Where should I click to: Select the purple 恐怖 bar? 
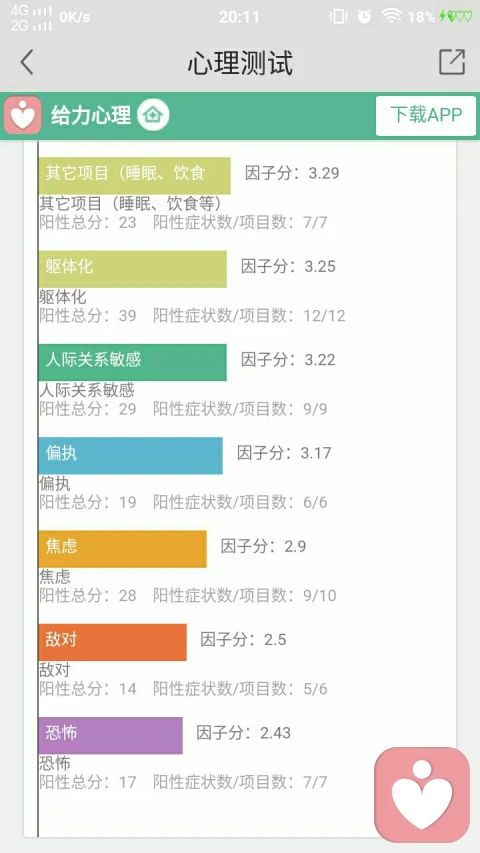(110, 735)
